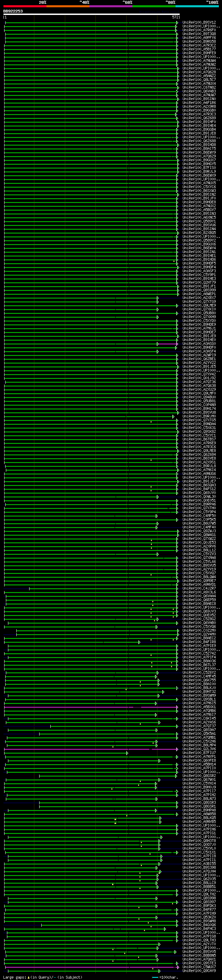
Task: Open hit UniRef100_A2XRX7
Action: [199, 298]
